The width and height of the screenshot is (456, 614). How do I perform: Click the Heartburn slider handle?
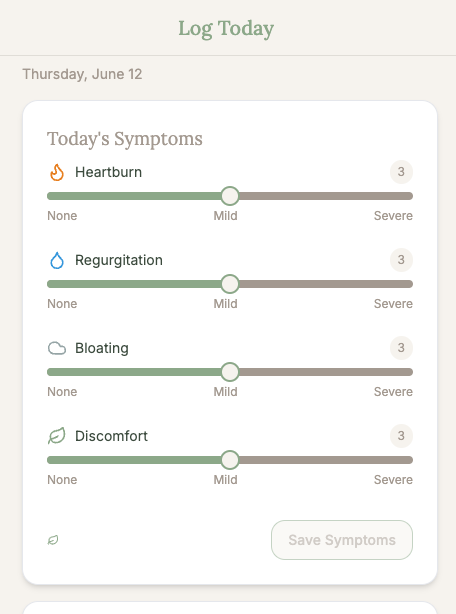[x=230, y=196]
